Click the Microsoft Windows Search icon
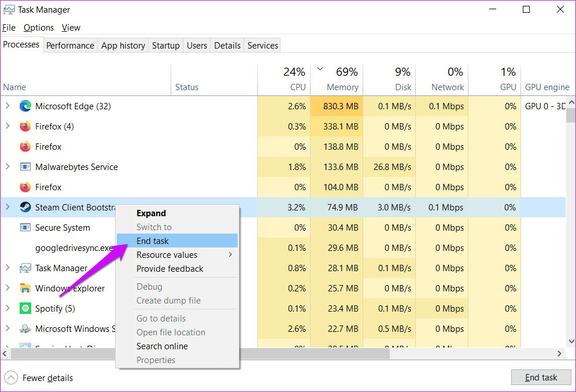Viewport: 576px width, 392px height. 25,329
